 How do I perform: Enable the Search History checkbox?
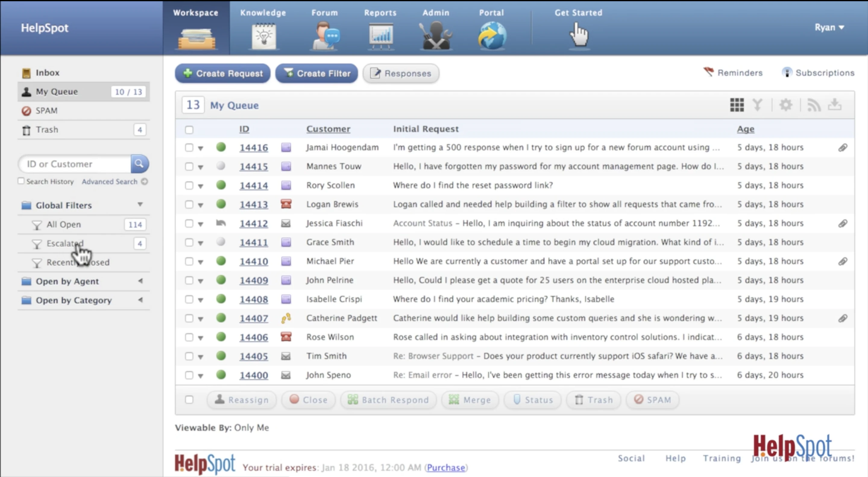click(x=21, y=181)
